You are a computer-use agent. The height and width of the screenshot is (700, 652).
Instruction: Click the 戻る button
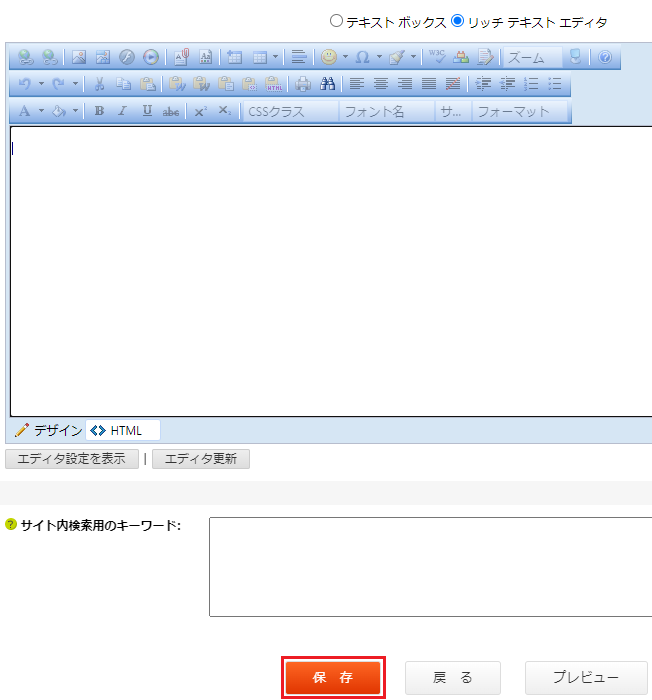453,677
